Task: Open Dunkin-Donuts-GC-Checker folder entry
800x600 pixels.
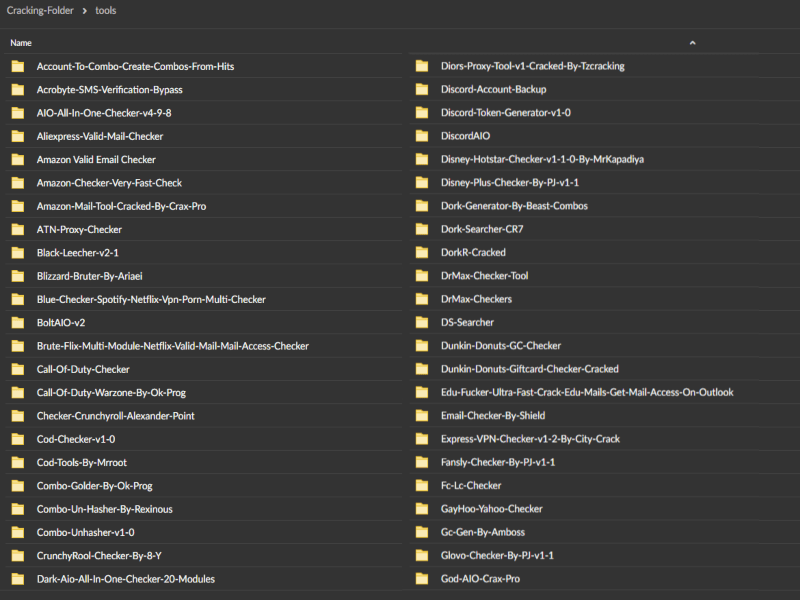Action: coord(500,346)
